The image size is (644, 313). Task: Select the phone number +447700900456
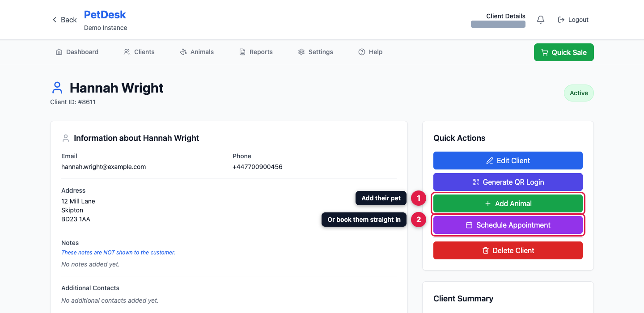(x=258, y=167)
